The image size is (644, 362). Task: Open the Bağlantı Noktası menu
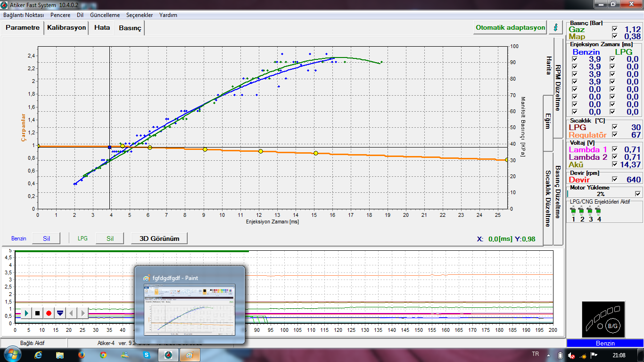pyautogui.click(x=24, y=15)
